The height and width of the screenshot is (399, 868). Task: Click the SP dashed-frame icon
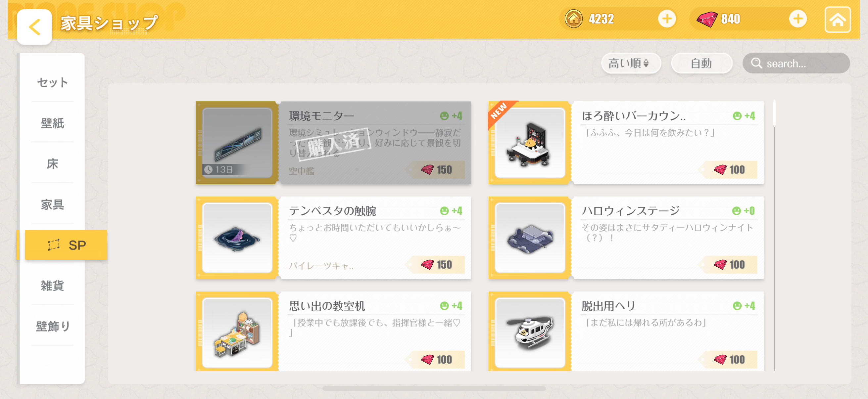(x=54, y=245)
